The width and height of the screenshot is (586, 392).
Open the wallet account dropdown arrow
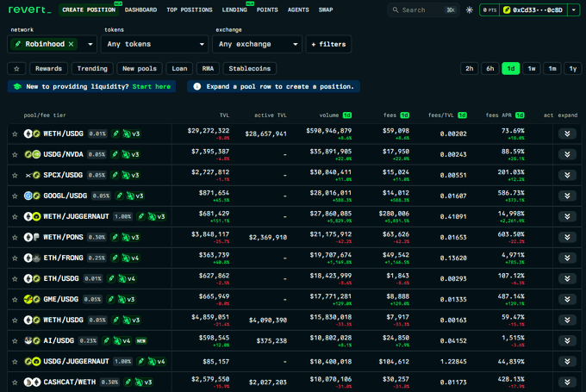(574, 10)
